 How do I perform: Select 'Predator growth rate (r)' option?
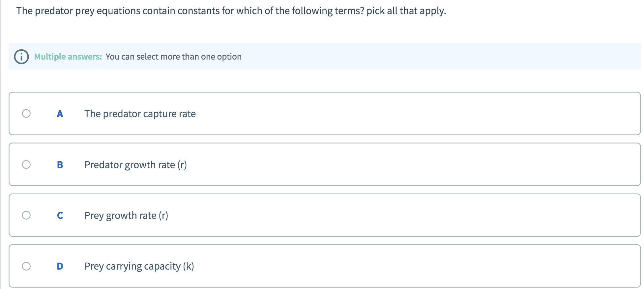135,165
